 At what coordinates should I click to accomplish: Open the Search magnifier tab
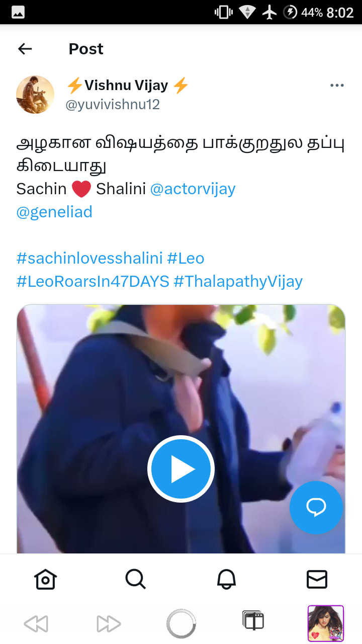tap(136, 579)
